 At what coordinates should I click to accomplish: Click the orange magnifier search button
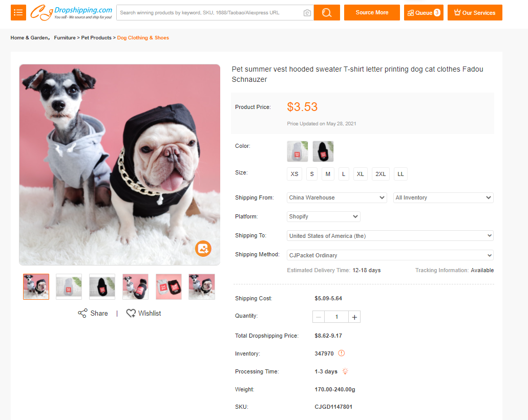pos(327,13)
